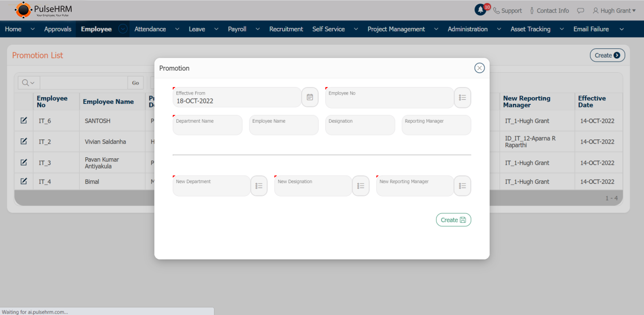Screen dimensions: 644x315
Task: Open the Employee No lookup list
Action: pyautogui.click(x=462, y=98)
